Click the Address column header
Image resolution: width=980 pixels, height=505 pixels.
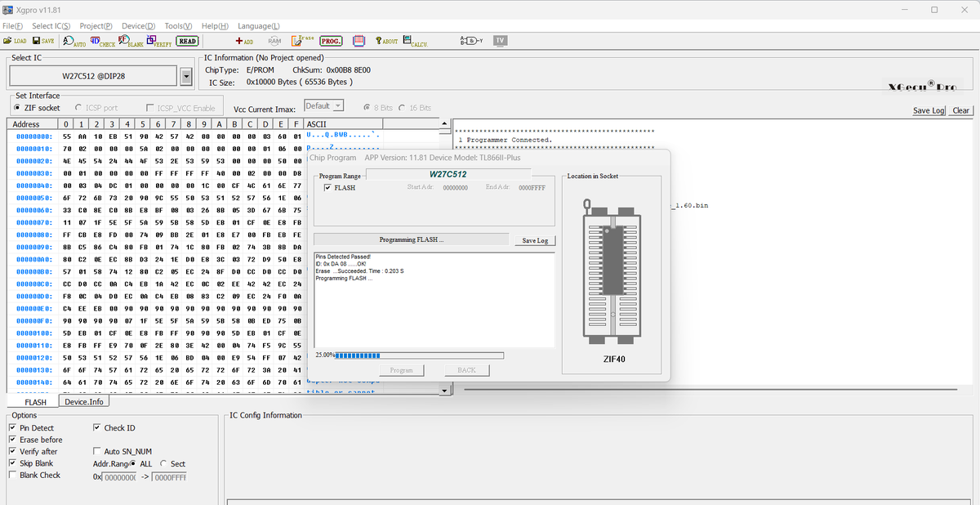point(33,124)
